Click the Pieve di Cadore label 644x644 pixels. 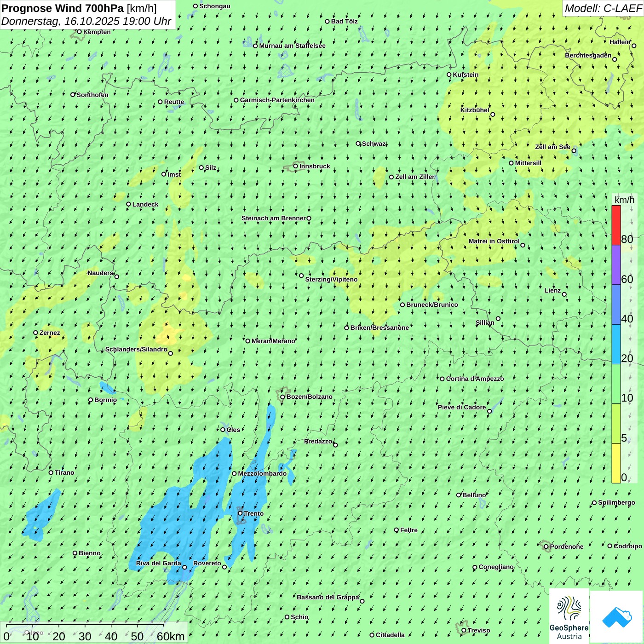(462, 407)
